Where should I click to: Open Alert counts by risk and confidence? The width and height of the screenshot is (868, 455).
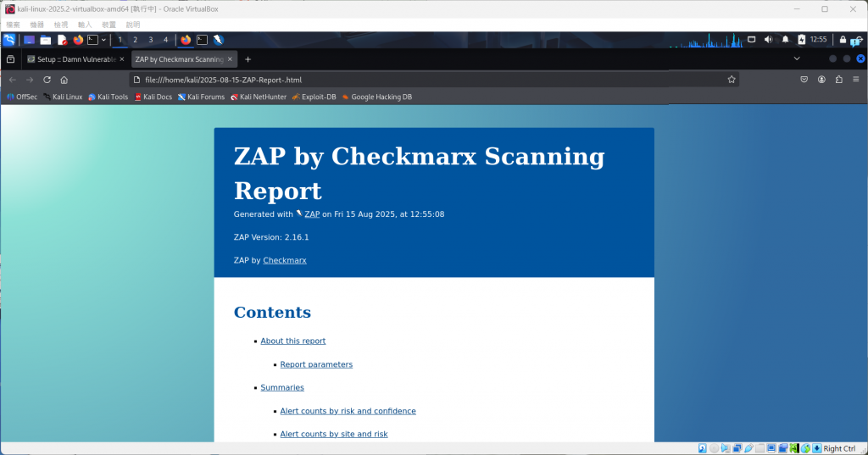(x=348, y=411)
